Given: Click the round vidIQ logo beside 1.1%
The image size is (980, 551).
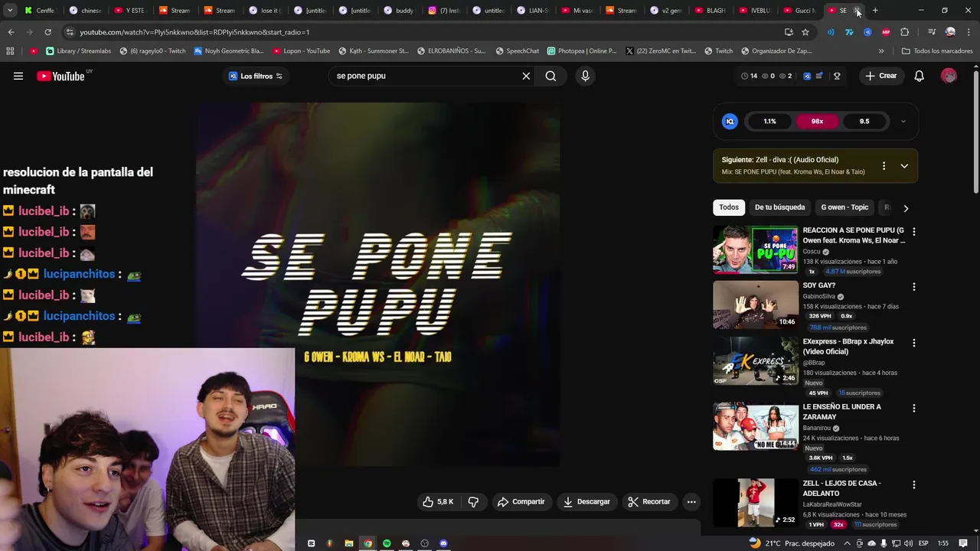Looking at the screenshot, I should coord(730,121).
